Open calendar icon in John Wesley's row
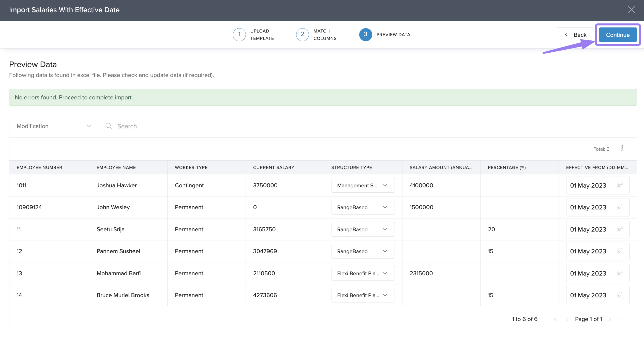644x362 pixels. [x=620, y=207]
